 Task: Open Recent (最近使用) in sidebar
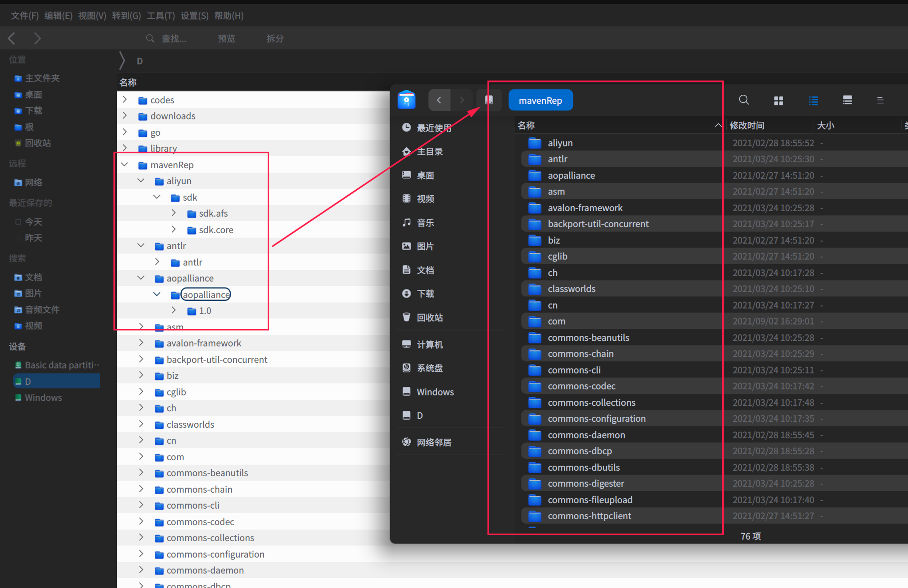click(433, 128)
